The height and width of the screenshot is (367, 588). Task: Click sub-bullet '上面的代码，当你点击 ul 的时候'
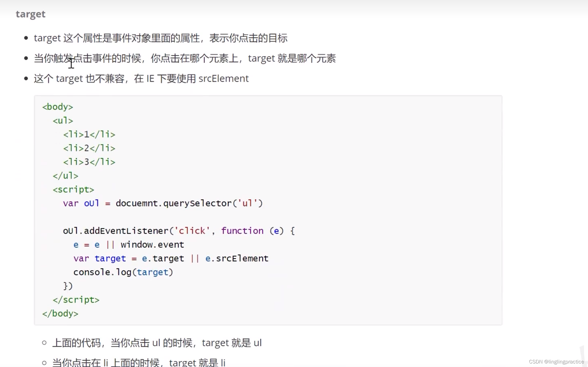[x=157, y=343]
